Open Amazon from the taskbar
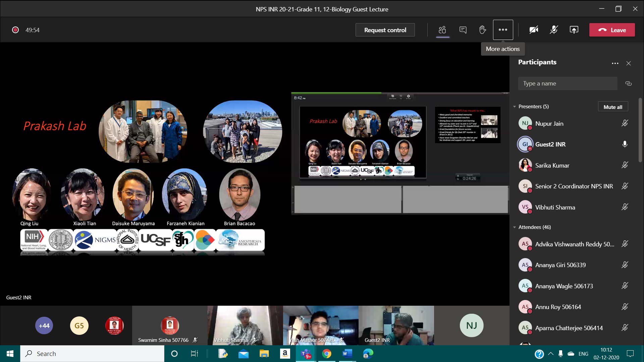This screenshot has height=362, width=644. click(285, 354)
